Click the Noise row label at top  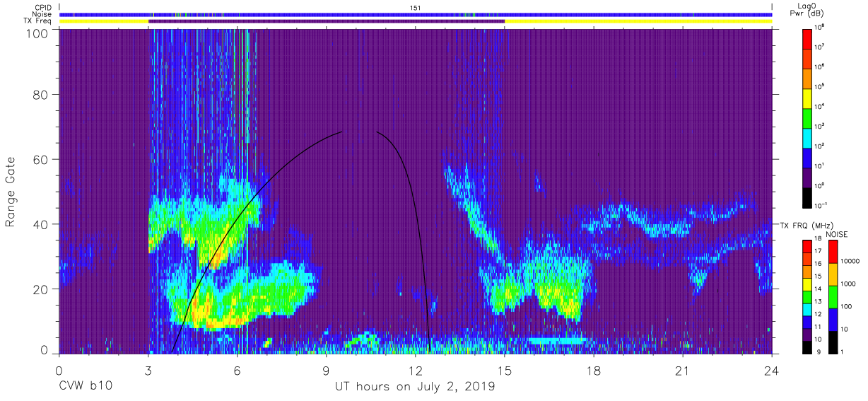coord(43,14)
